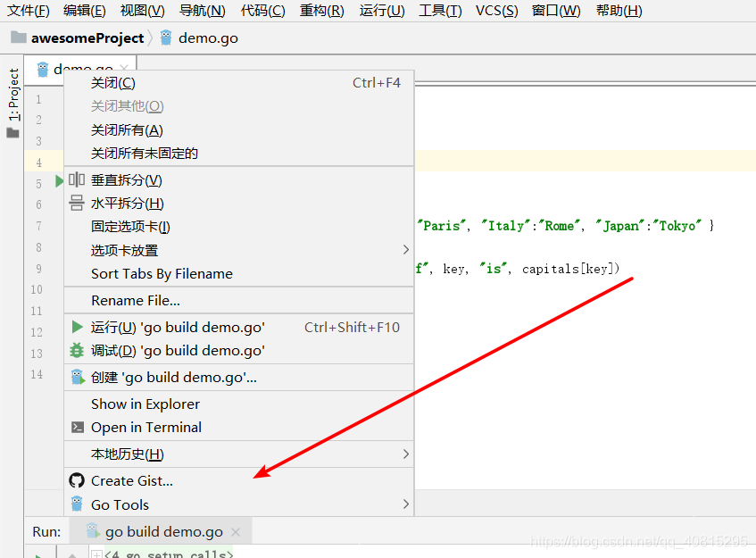
Task: Close the demo.go editor tab
Action: pyautogui.click(x=124, y=68)
